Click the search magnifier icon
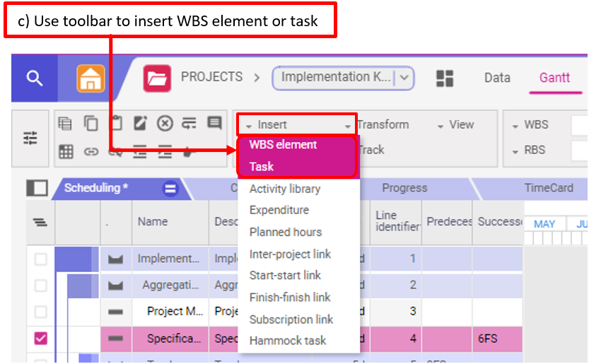589x364 pixels. (34, 78)
